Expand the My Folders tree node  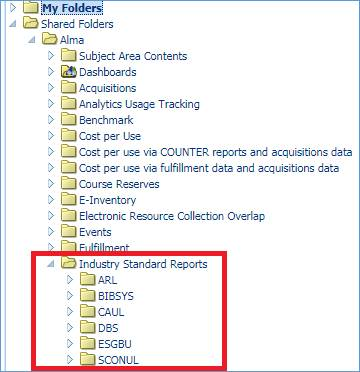13,8
